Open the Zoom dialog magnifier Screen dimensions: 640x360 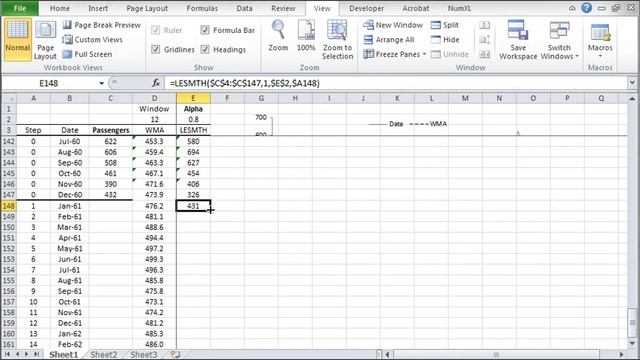pyautogui.click(x=278, y=36)
